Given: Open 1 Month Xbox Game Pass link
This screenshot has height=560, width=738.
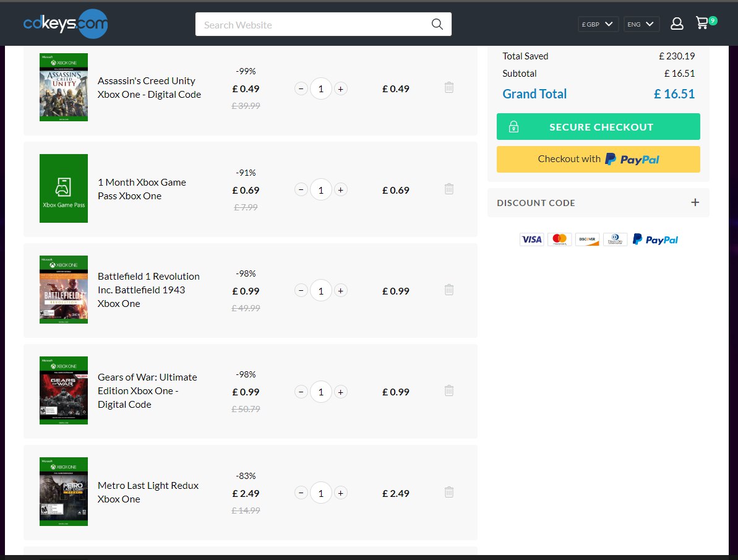Looking at the screenshot, I should [142, 189].
